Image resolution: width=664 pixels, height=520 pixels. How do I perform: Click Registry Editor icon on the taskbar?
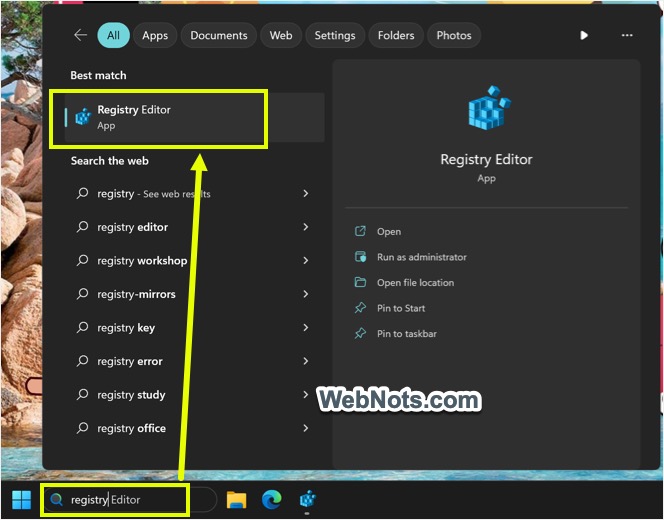pyautogui.click(x=308, y=499)
